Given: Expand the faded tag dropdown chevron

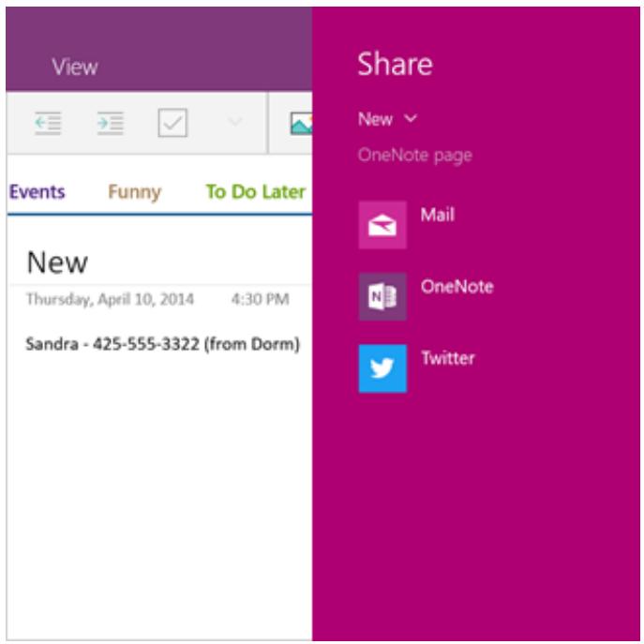Looking at the screenshot, I should tap(235, 121).
